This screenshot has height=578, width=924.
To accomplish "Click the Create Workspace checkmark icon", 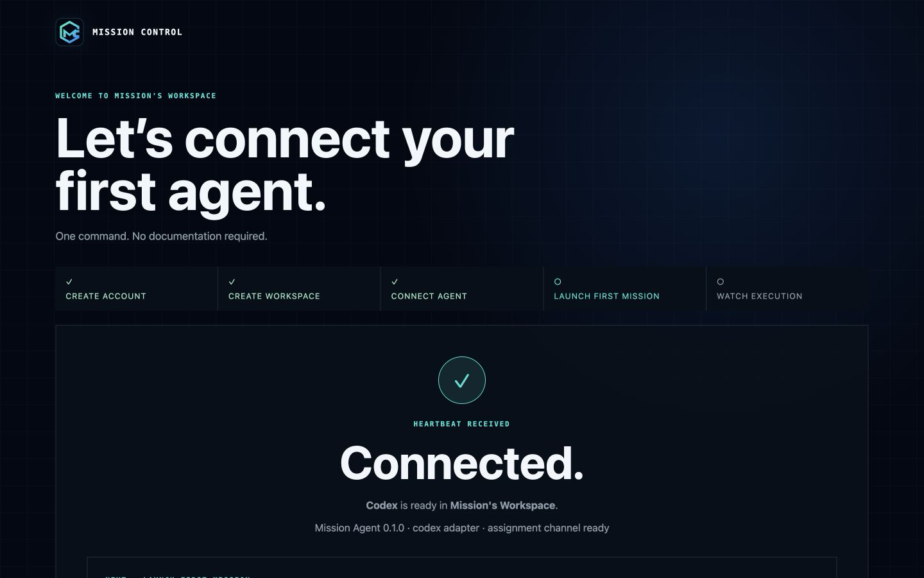I will (x=232, y=281).
